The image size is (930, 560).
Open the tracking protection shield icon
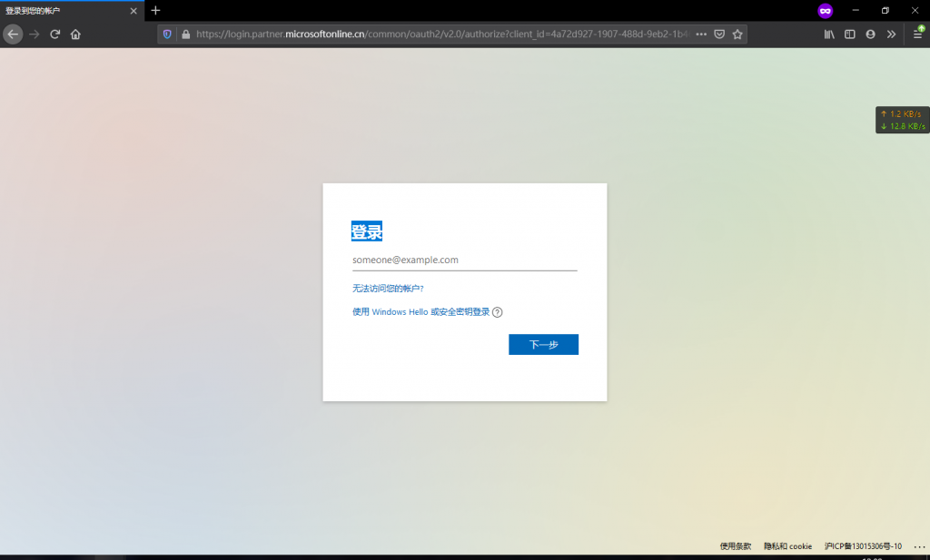click(x=167, y=34)
